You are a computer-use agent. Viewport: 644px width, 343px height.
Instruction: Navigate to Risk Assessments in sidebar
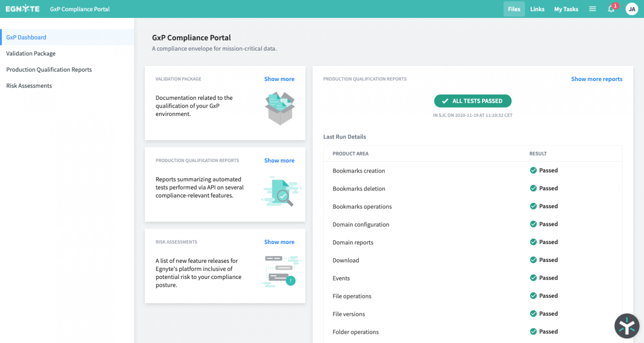(x=29, y=86)
